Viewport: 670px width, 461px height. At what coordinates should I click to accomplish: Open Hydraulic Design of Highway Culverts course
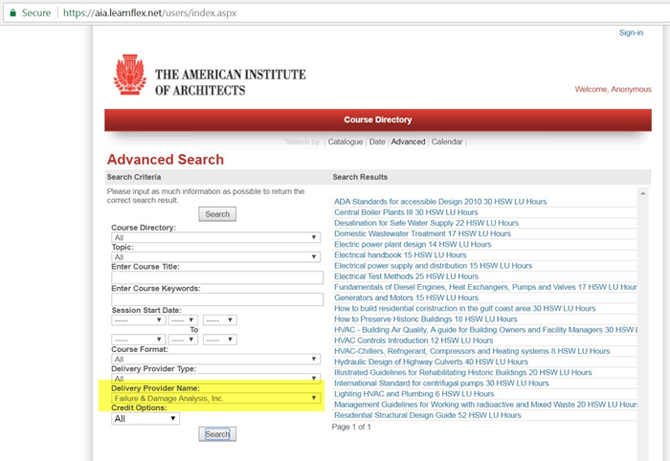431,362
